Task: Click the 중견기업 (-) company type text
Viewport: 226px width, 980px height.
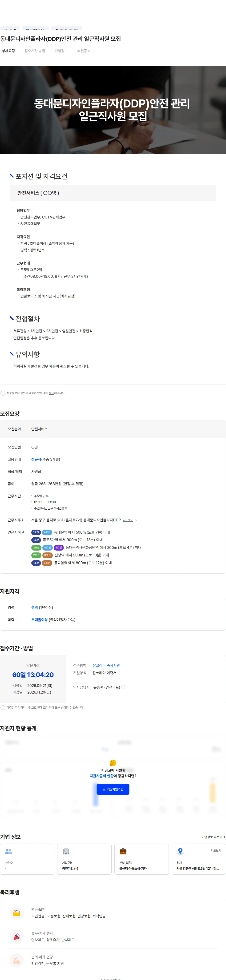Action: point(70,869)
